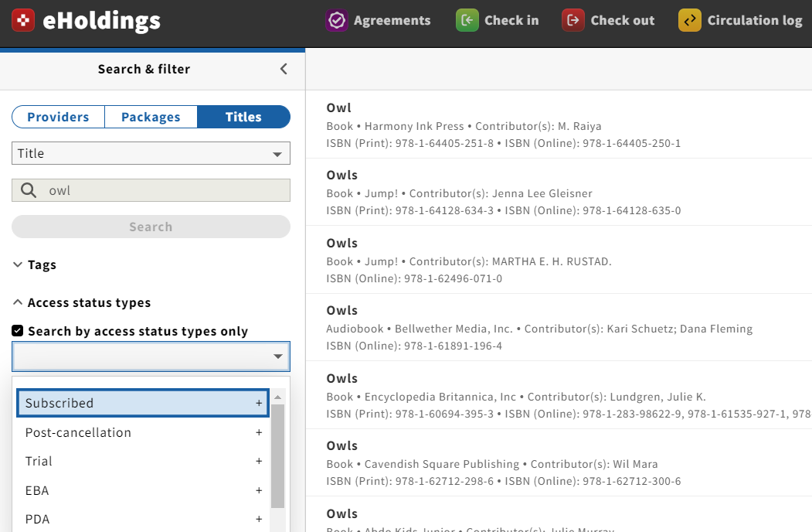Screen dimensions: 812x532
Task: Collapse the Search & filter pane
Action: coord(284,69)
